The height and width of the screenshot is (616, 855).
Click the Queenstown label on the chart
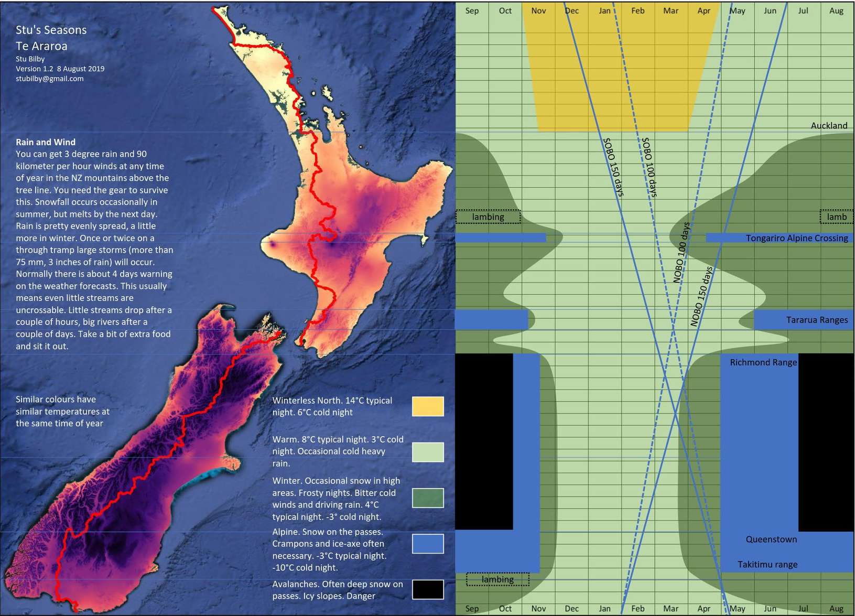pos(771,539)
